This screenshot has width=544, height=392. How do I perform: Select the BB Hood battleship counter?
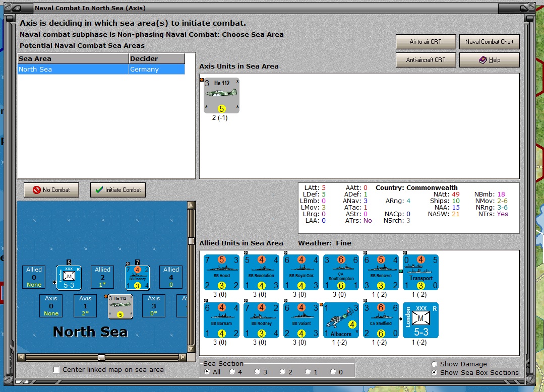(221, 273)
